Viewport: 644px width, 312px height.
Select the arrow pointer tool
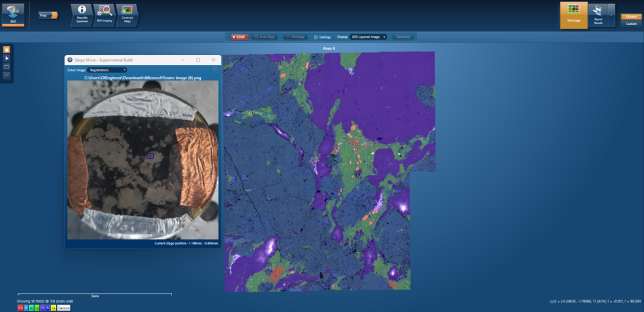point(7,58)
